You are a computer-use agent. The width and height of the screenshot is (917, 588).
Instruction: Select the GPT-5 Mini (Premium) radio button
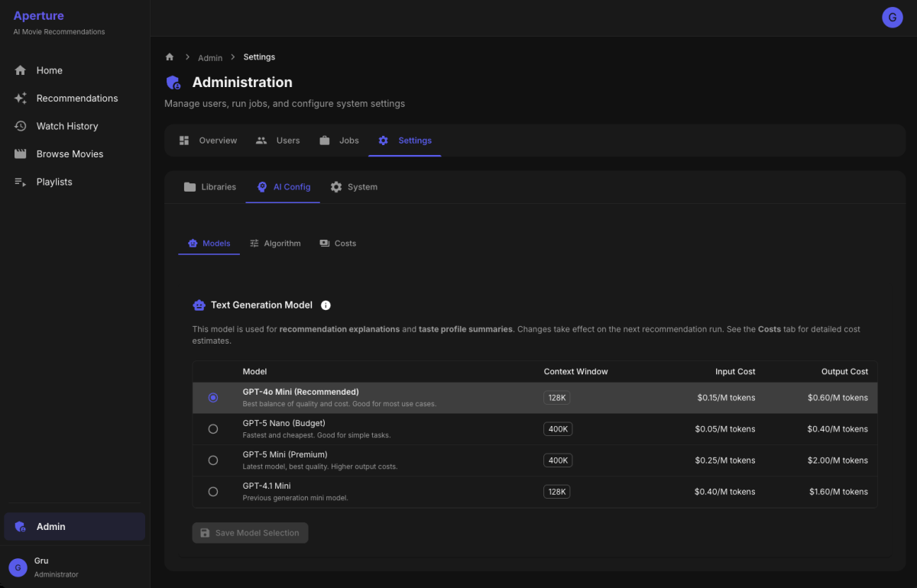coord(213,460)
